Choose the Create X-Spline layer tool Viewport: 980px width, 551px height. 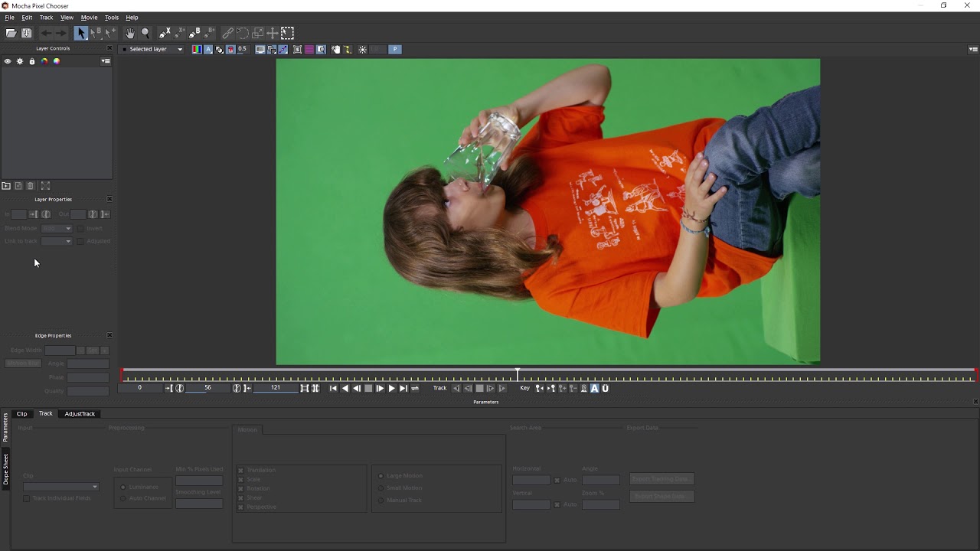165,33
